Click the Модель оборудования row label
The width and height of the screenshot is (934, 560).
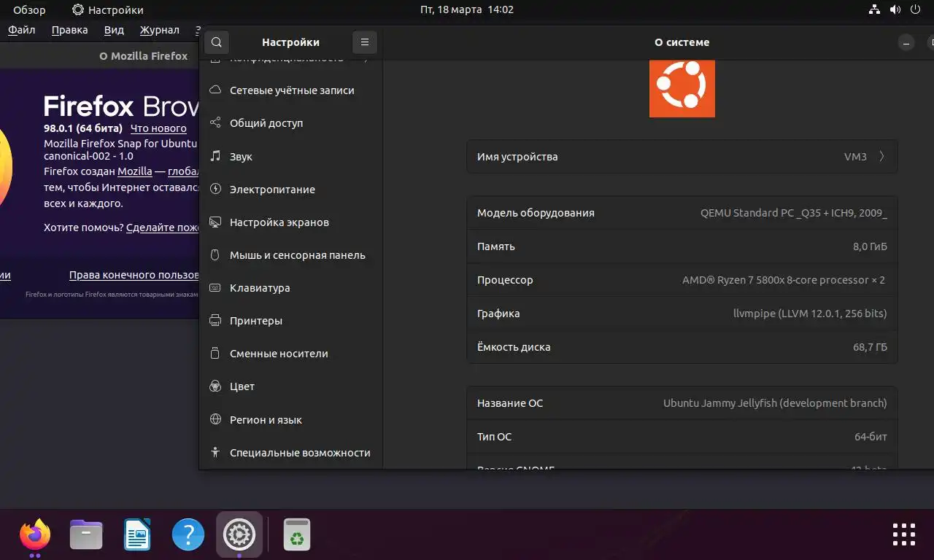(536, 213)
